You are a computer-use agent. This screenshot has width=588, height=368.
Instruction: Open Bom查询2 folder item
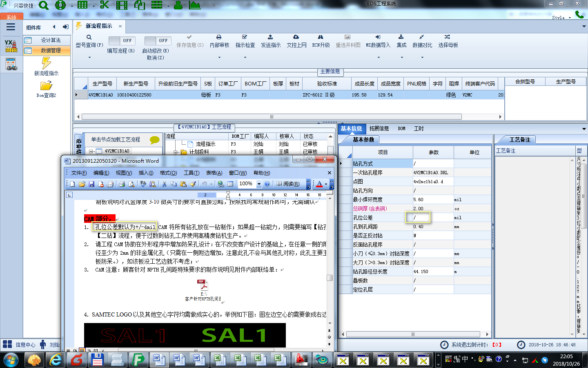point(46,89)
